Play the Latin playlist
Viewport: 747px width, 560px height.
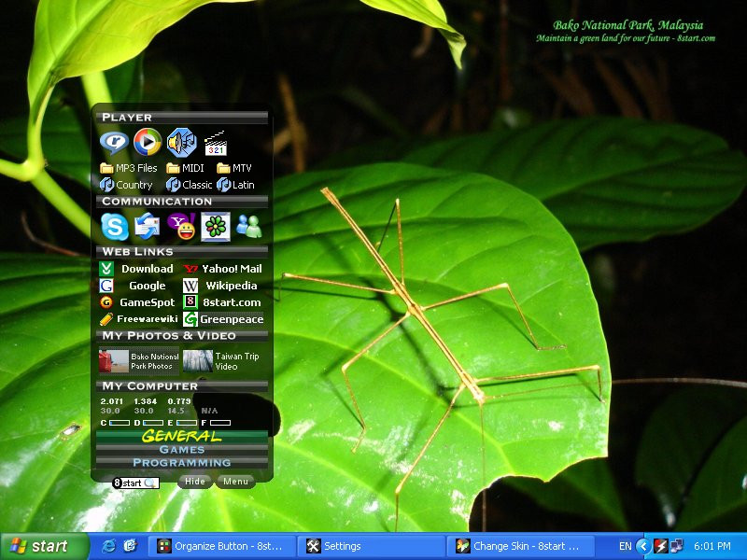[x=235, y=185]
